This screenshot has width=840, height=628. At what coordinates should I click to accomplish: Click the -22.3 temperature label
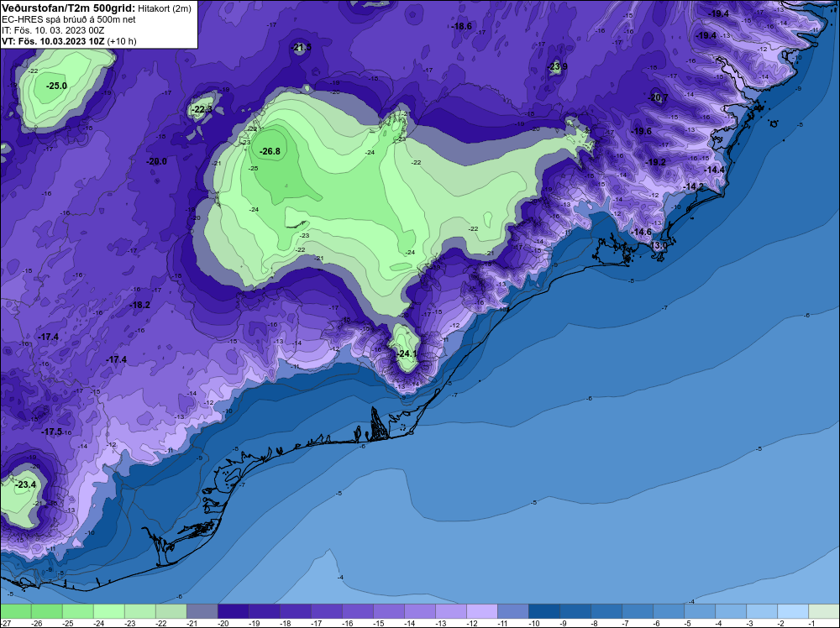point(202,109)
